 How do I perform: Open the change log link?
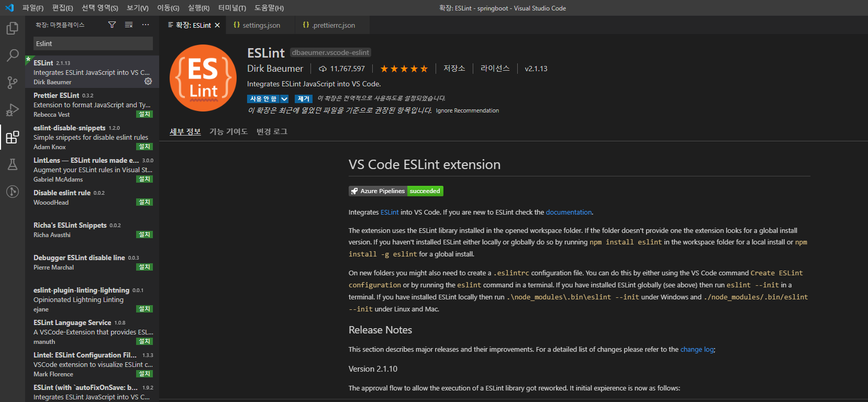pyautogui.click(x=697, y=349)
